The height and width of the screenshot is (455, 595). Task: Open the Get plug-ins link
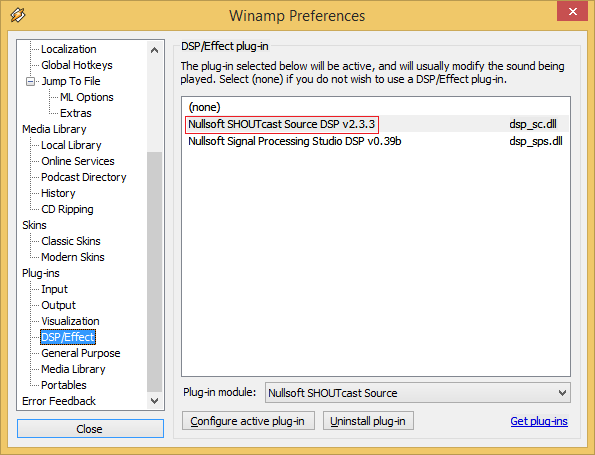pyautogui.click(x=539, y=421)
